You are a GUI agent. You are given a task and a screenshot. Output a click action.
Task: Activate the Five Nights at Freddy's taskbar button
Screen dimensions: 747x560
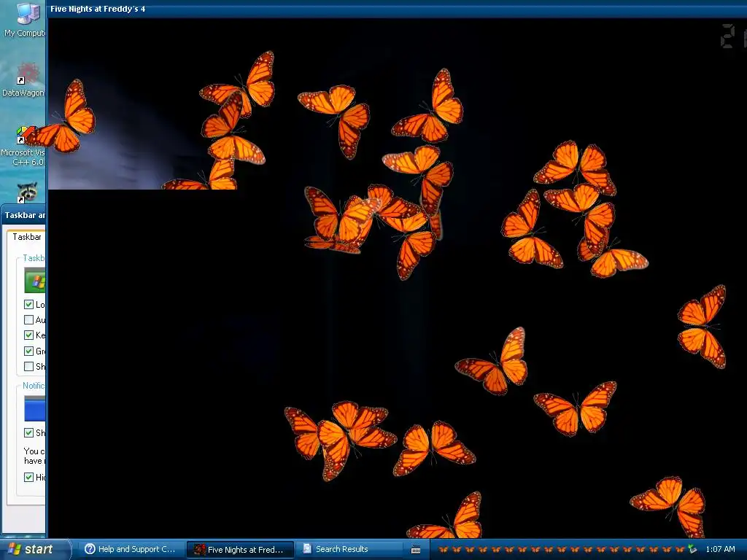pyautogui.click(x=239, y=550)
